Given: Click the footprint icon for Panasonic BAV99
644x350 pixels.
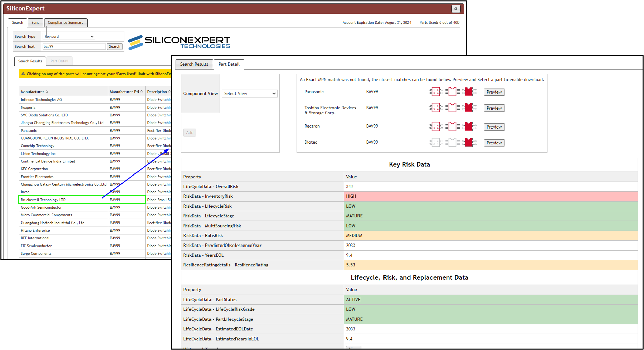Looking at the screenshot, I should click(453, 92).
